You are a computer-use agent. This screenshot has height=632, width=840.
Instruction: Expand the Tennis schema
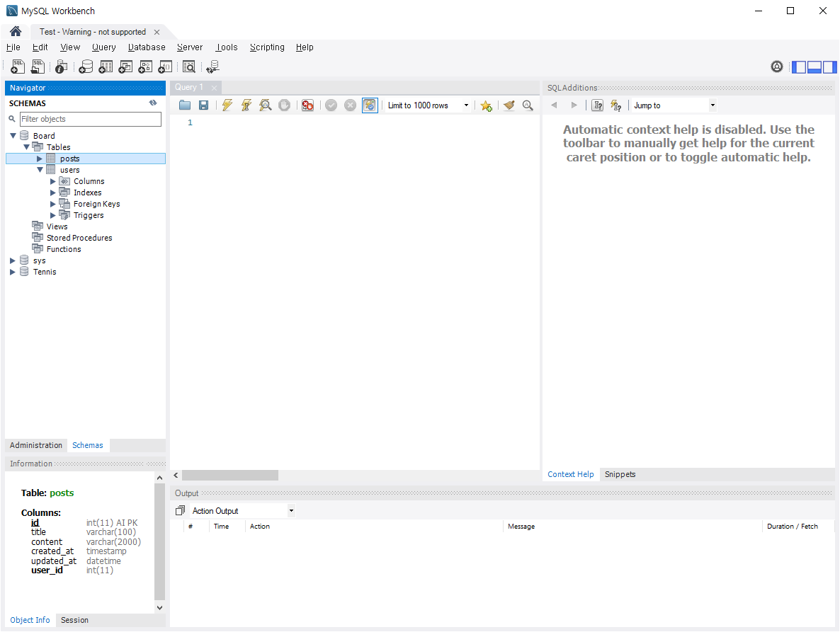pos(12,272)
